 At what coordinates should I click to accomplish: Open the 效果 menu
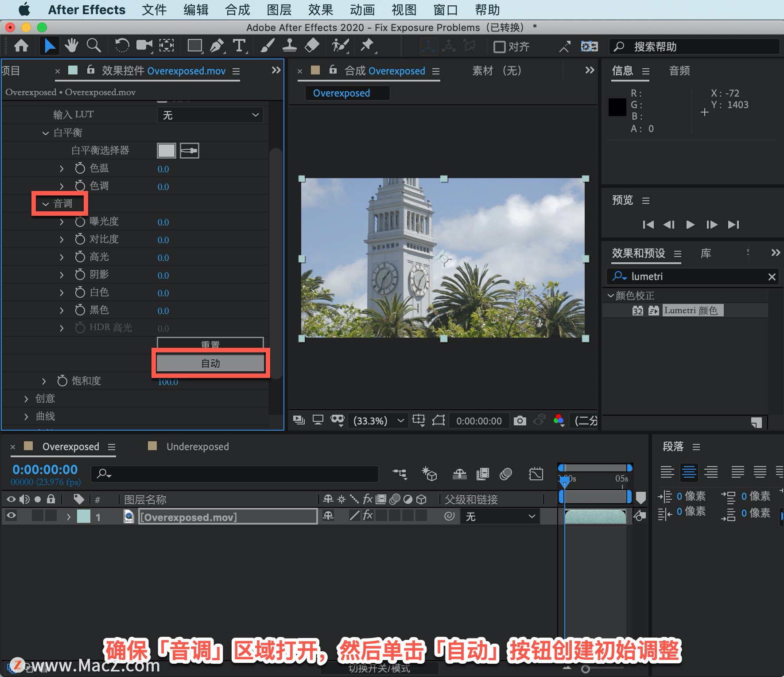(321, 10)
